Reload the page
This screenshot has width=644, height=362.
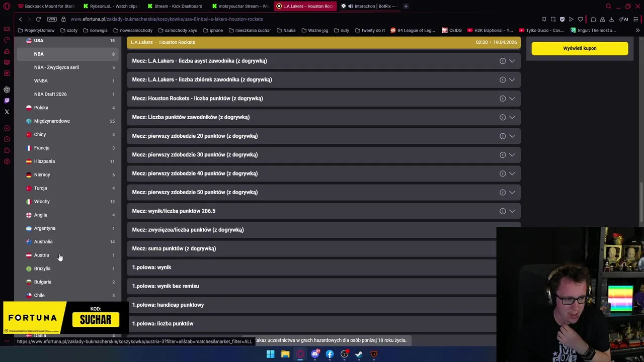(38, 19)
